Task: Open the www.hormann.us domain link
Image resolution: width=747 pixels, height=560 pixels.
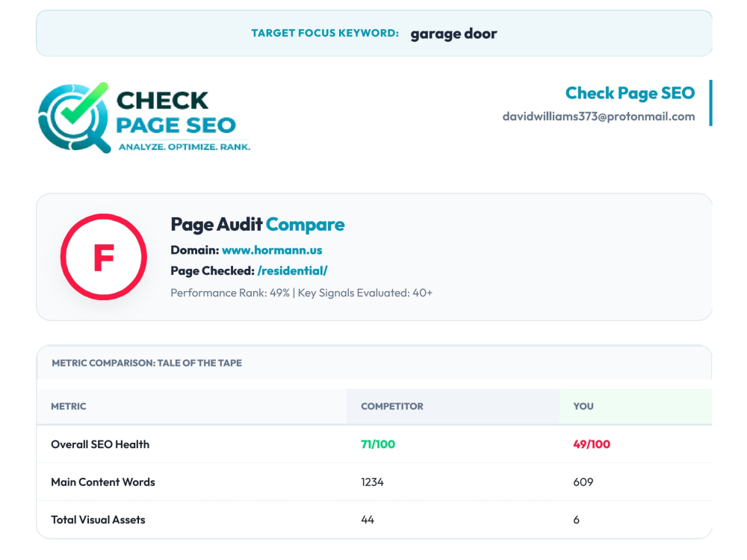Action: (x=272, y=250)
